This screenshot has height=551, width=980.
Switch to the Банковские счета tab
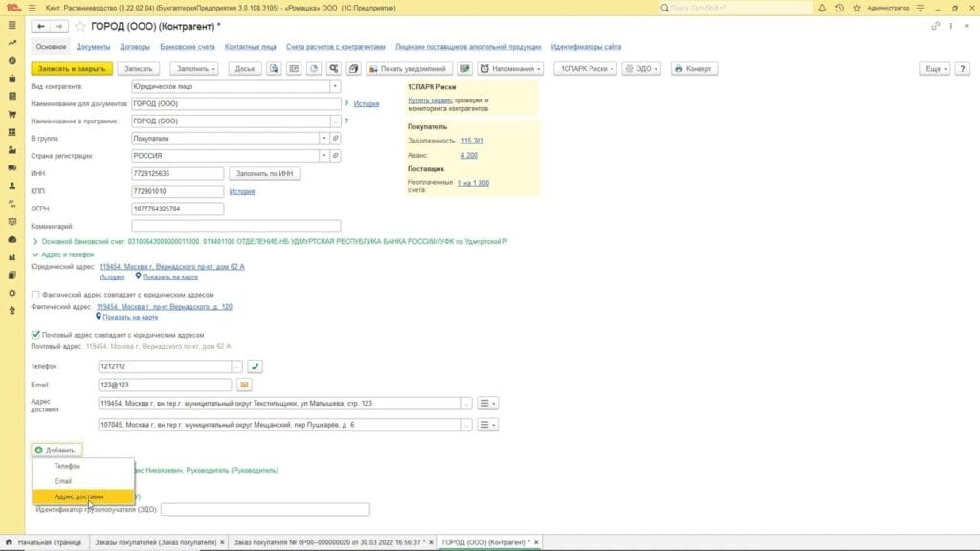(x=188, y=46)
